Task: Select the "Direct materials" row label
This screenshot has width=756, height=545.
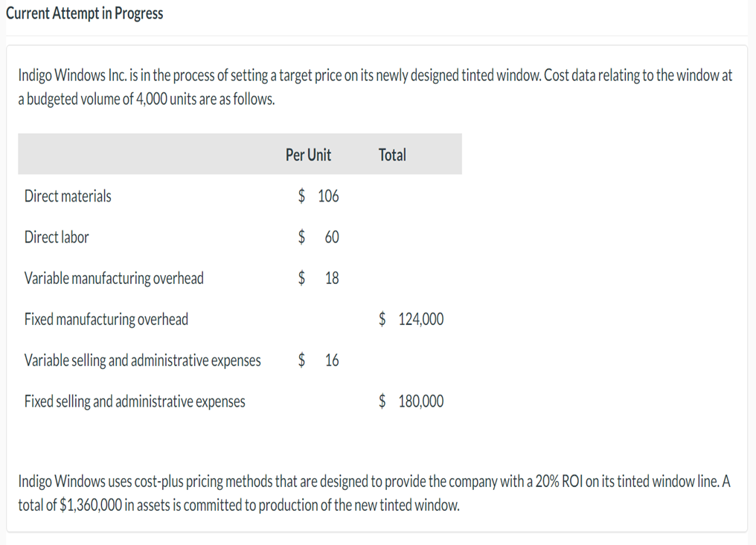Action: click(68, 196)
